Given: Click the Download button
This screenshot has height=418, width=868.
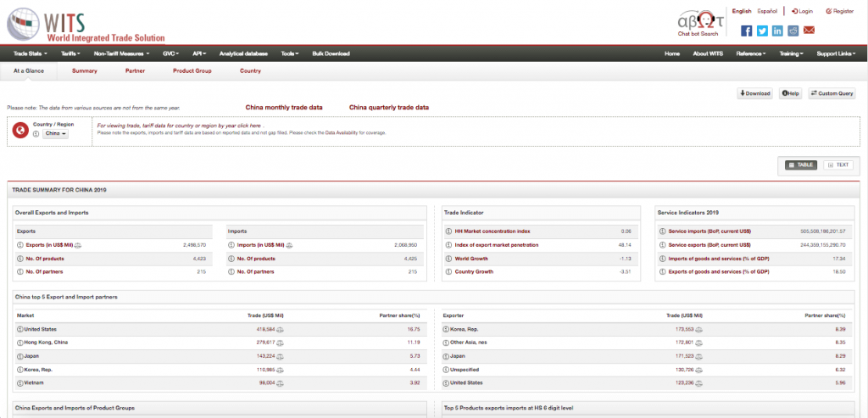Looking at the screenshot, I should point(755,93).
